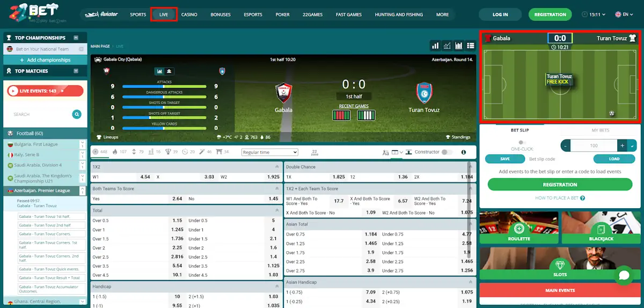
Task: Click the search magnifier icon in sidebar
Action: (x=77, y=114)
